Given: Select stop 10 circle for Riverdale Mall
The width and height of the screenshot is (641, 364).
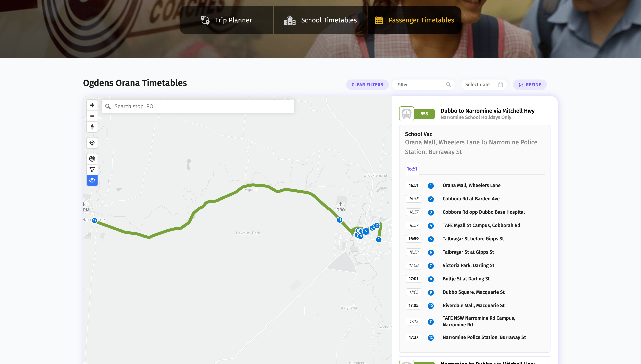Looking at the screenshot, I should click(431, 306).
